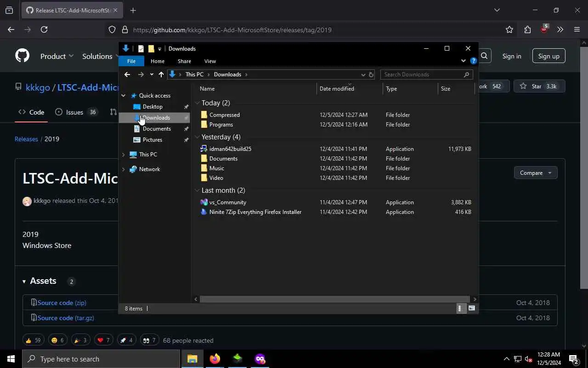Click Sign in on GitHub page
588x368 pixels.
[x=512, y=56]
